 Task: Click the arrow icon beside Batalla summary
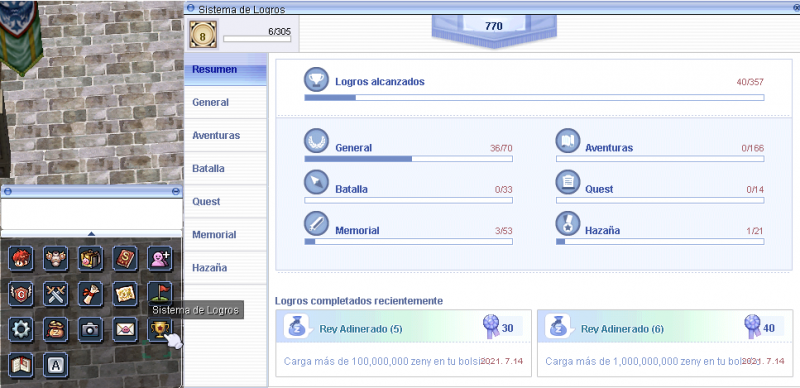point(316,181)
